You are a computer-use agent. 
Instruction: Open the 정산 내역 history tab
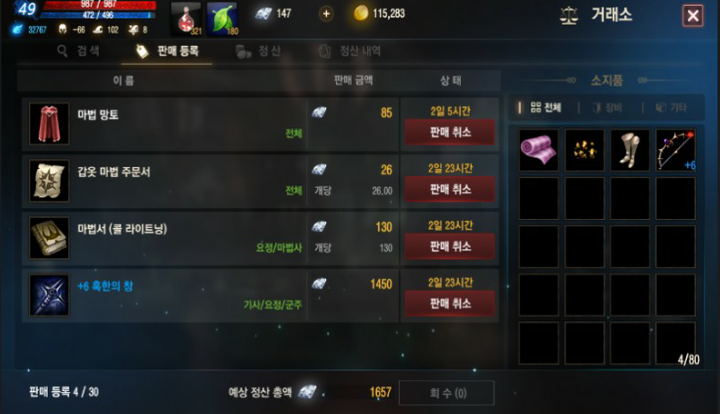(350, 51)
